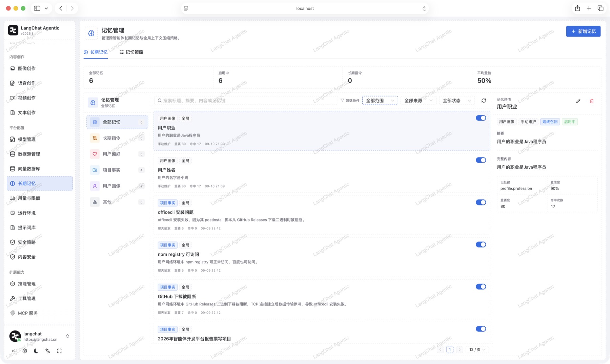Share the page via browser share icon
Image resolution: width=610 pixels, height=364 pixels.
pyautogui.click(x=577, y=8)
